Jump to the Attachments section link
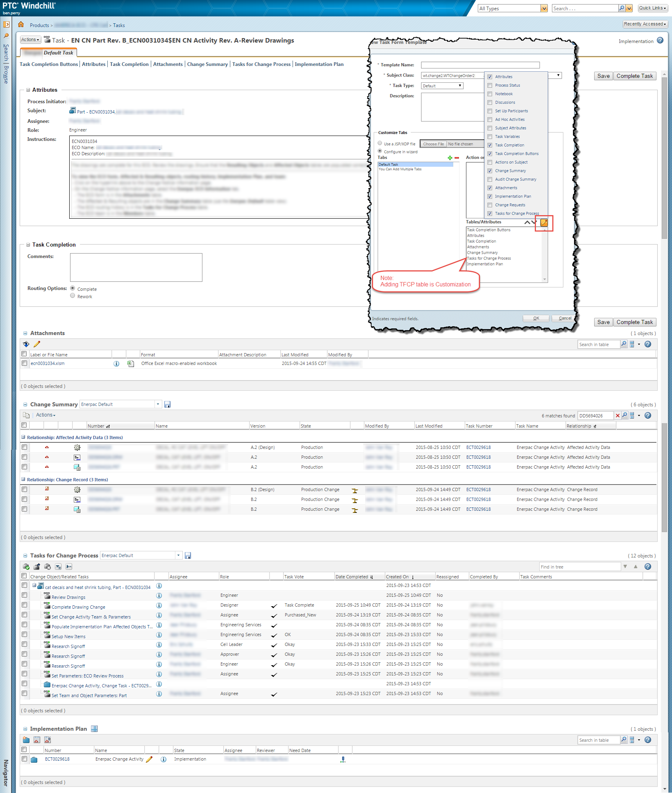Viewport: 672px width, 793px height. pos(168,64)
